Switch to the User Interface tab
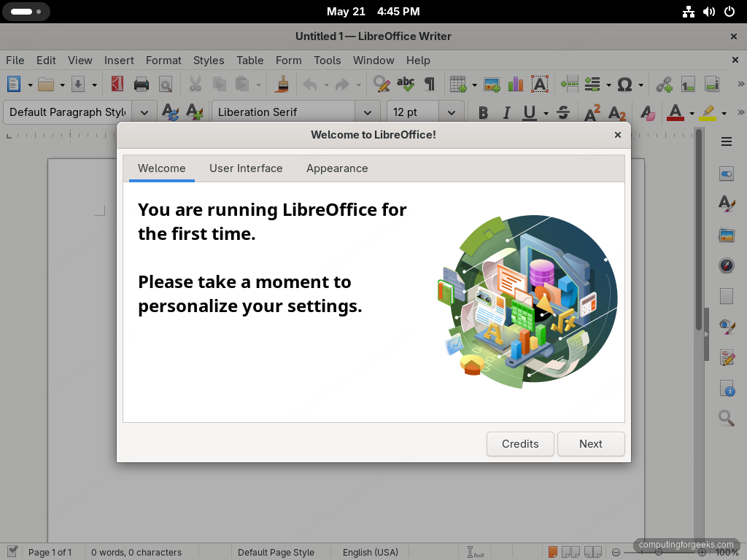The image size is (747, 560). 246,168
